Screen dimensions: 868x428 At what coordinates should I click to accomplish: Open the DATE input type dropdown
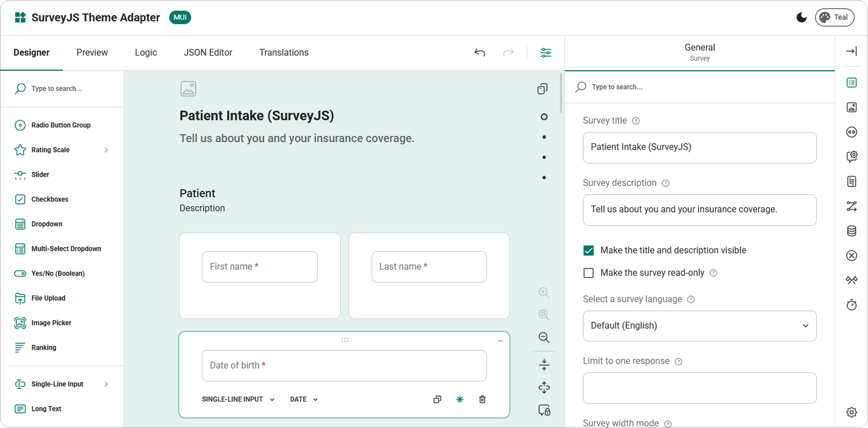304,399
